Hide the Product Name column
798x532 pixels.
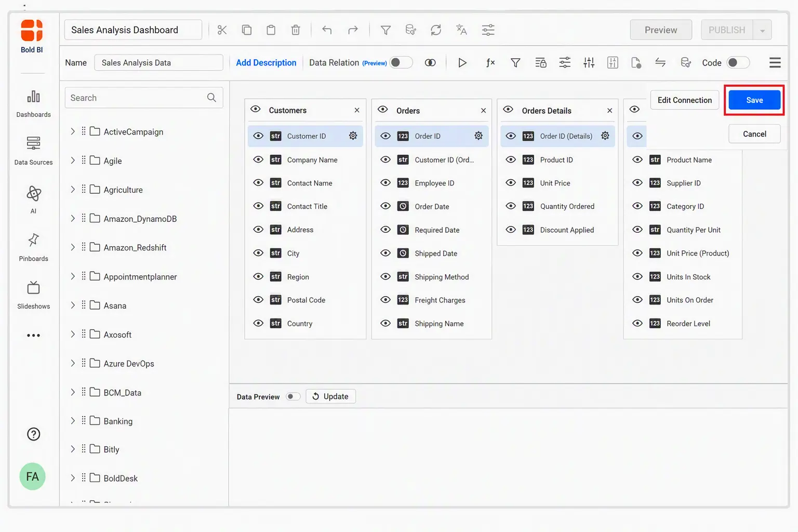click(637, 159)
